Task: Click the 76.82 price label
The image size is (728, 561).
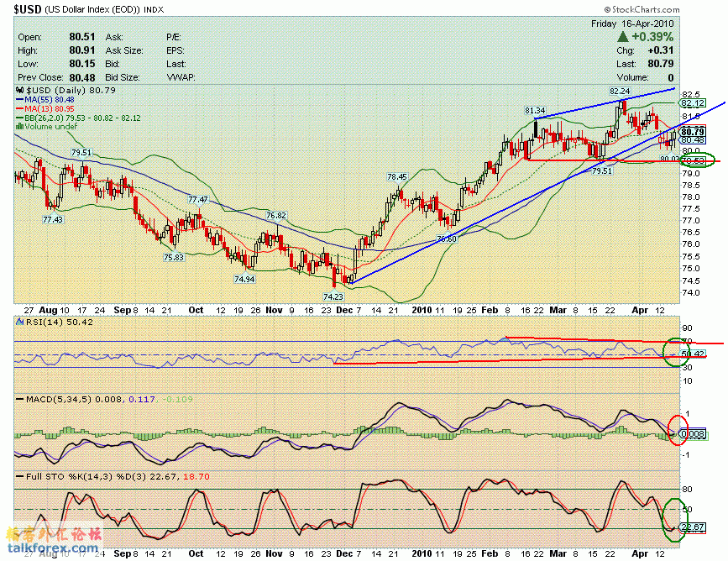Action: click(x=276, y=216)
